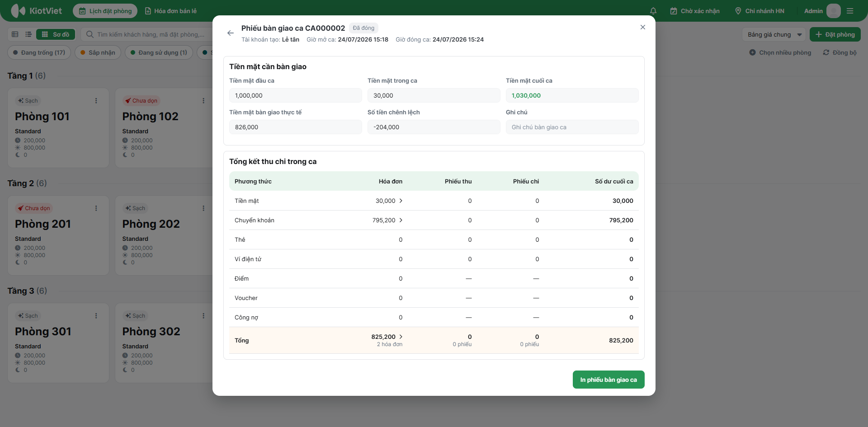Click In phiếu bàn giao ca button
The image size is (868, 427).
pos(609,380)
